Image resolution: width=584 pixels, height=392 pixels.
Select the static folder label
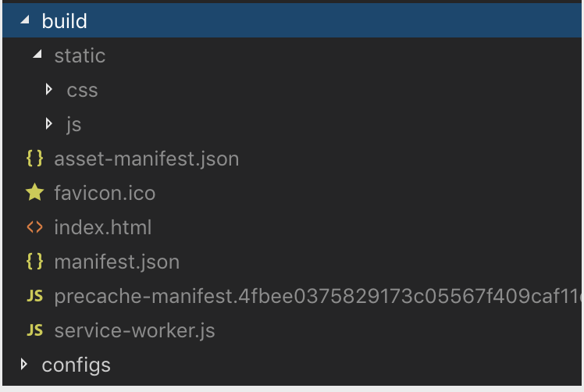pos(80,55)
